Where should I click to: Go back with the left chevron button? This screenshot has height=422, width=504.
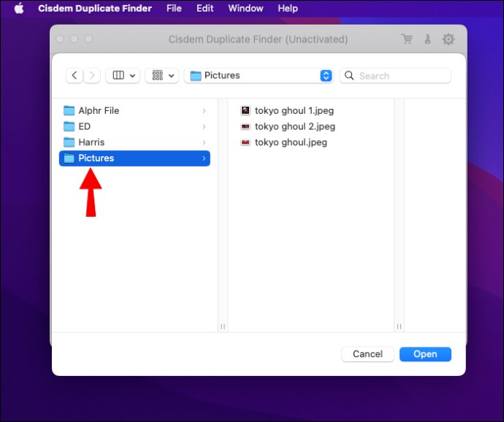point(75,75)
